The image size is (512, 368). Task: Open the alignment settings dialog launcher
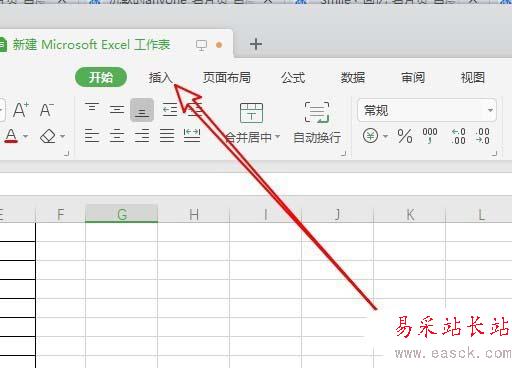click(x=344, y=154)
